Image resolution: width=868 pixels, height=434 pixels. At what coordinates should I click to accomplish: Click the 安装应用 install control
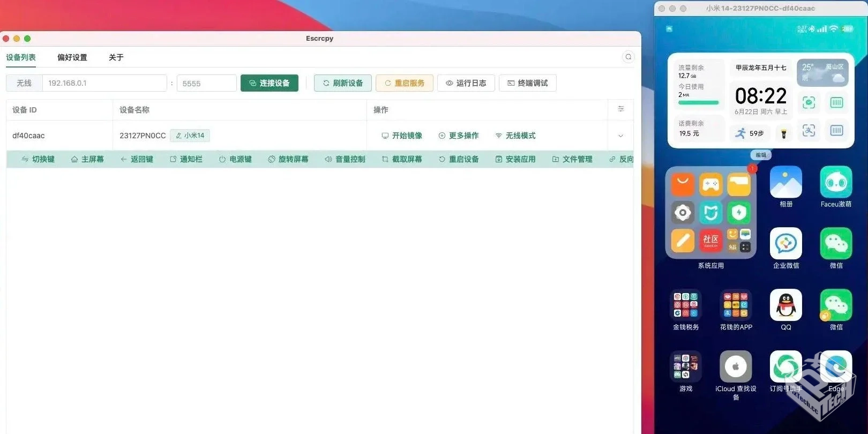(515, 159)
